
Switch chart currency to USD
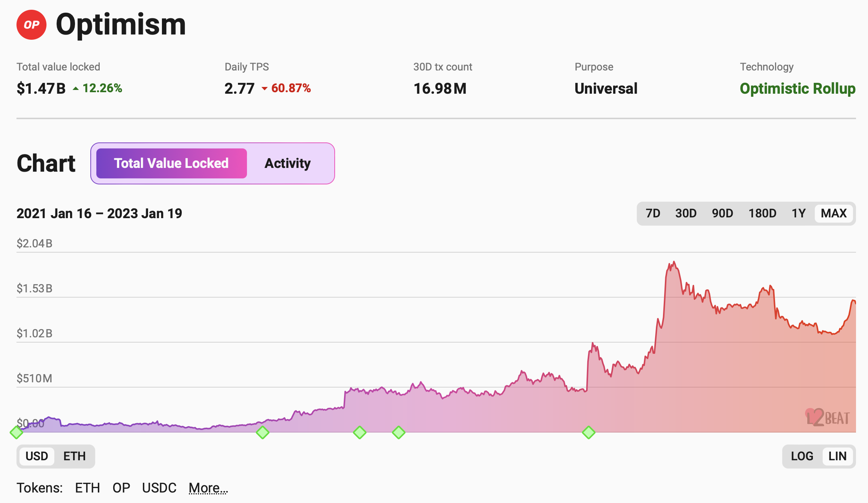(x=37, y=456)
